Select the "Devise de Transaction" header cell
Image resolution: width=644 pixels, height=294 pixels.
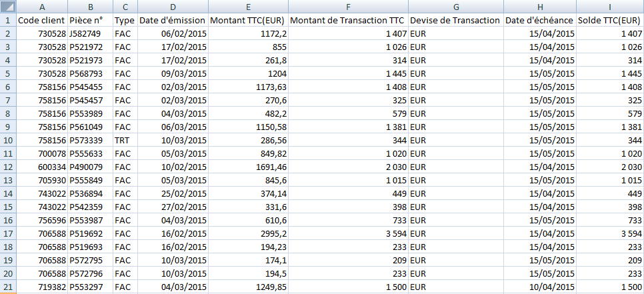(x=455, y=20)
